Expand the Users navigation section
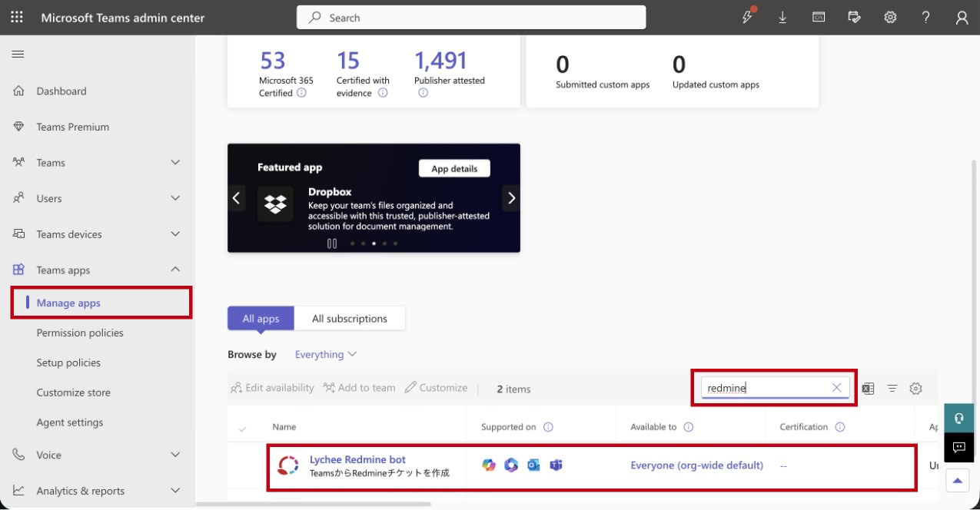The height and width of the screenshot is (510, 980). click(174, 198)
